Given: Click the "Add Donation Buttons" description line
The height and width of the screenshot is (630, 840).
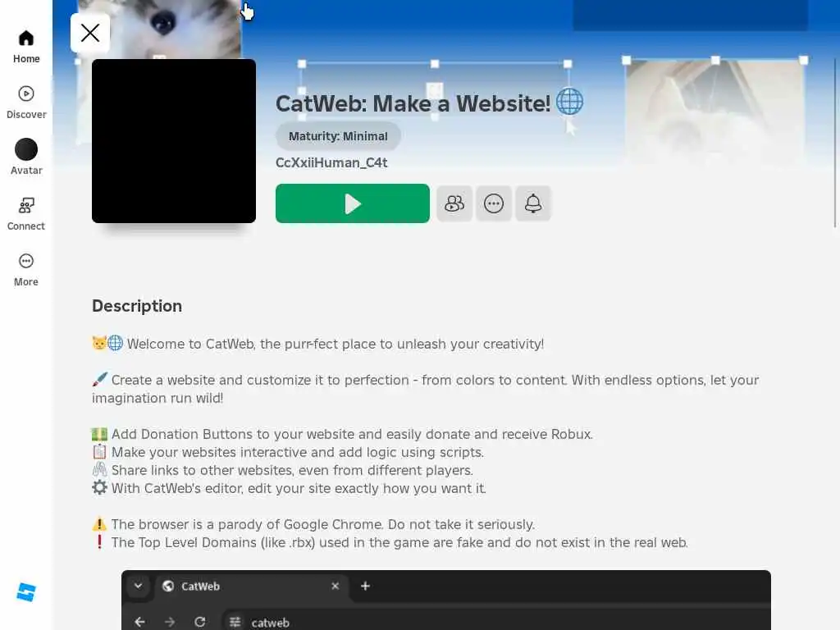Looking at the screenshot, I should point(342,434).
